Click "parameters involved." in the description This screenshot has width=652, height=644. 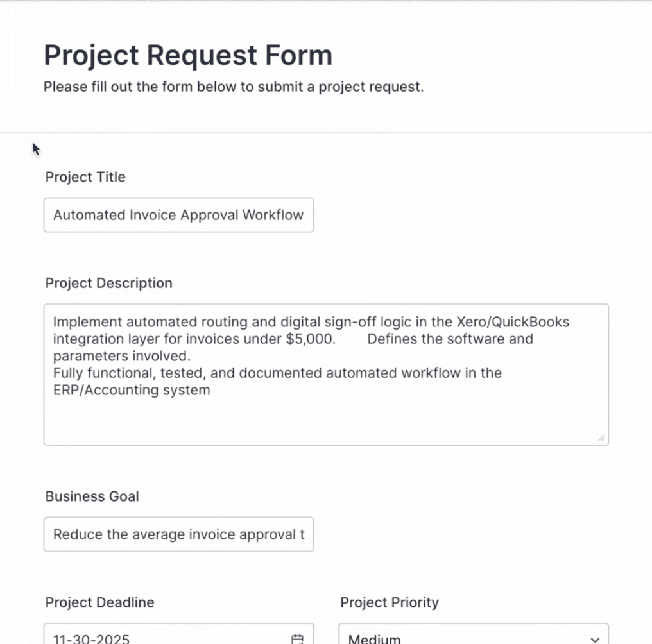pyautogui.click(x=121, y=356)
